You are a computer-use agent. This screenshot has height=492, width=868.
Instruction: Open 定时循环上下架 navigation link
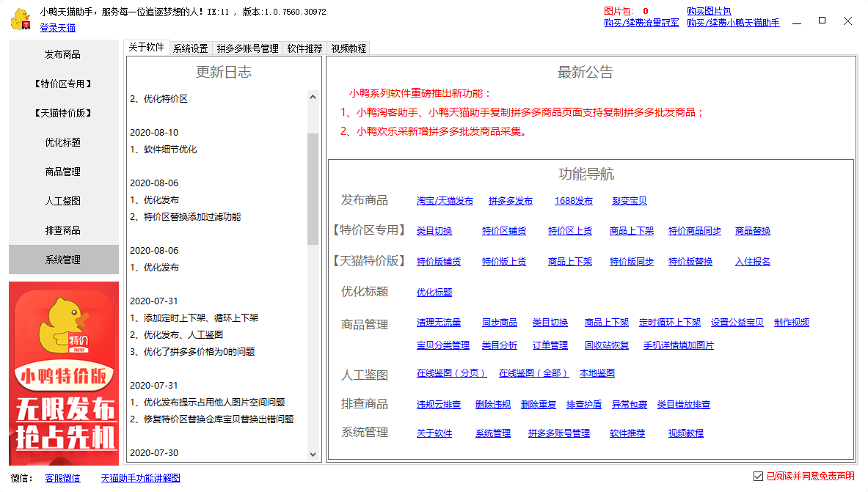[670, 323]
